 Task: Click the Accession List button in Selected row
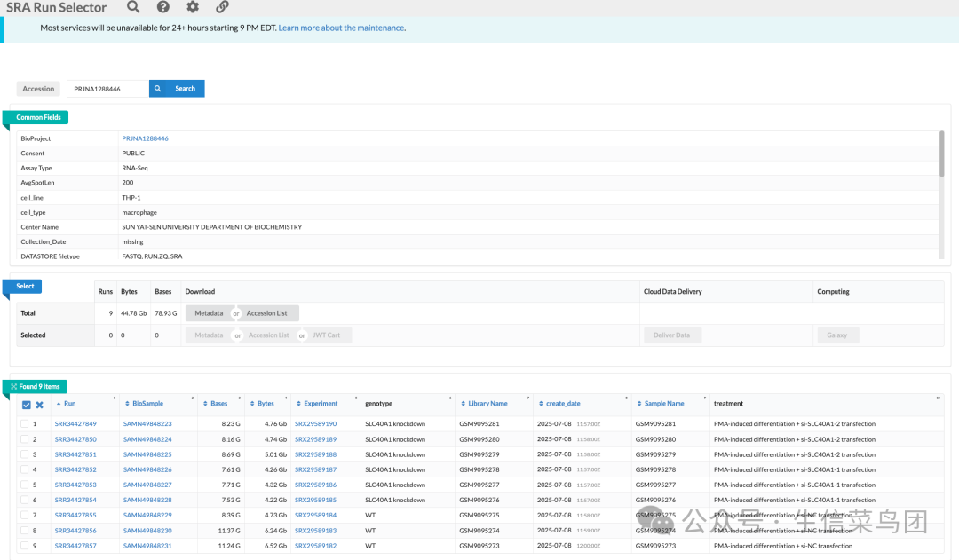click(268, 335)
